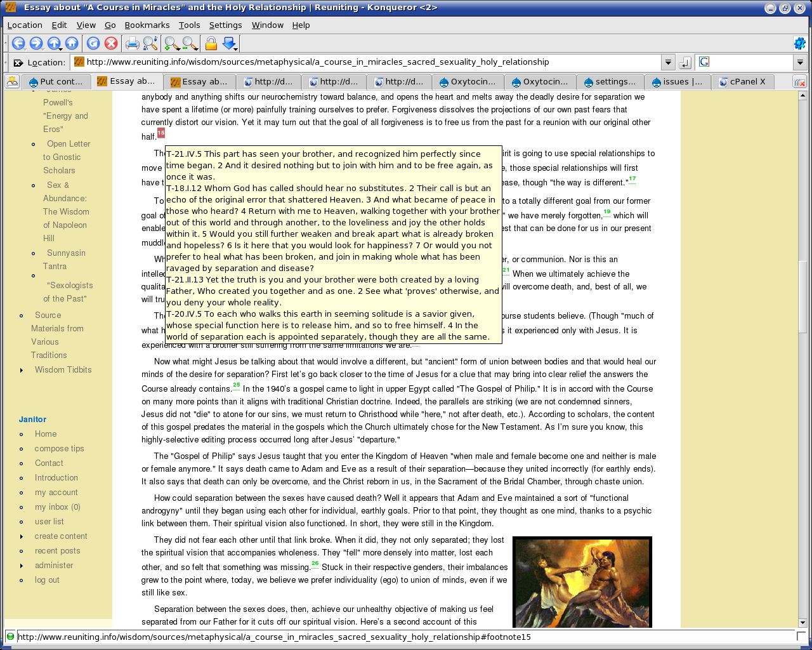Open the recent posts sidebar link

(x=57, y=551)
